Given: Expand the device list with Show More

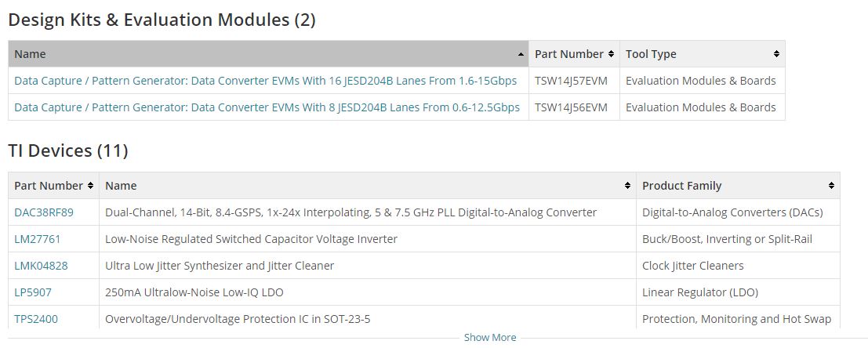Looking at the screenshot, I should [490, 338].
